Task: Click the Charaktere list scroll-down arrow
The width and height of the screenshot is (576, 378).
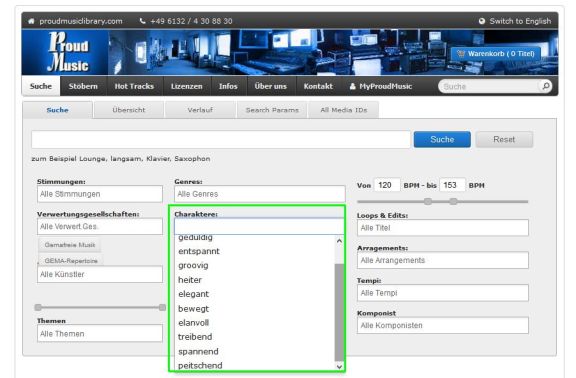Action: point(339,366)
